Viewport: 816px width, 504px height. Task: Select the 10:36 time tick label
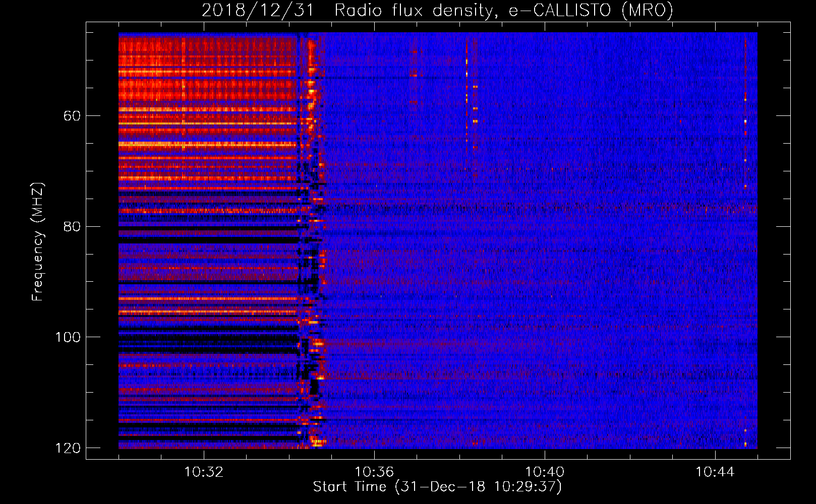(374, 472)
